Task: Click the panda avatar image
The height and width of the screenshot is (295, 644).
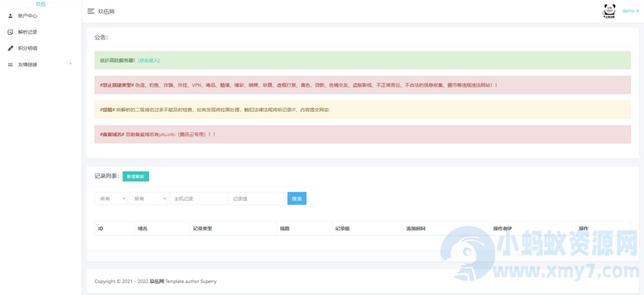Action: [609, 11]
